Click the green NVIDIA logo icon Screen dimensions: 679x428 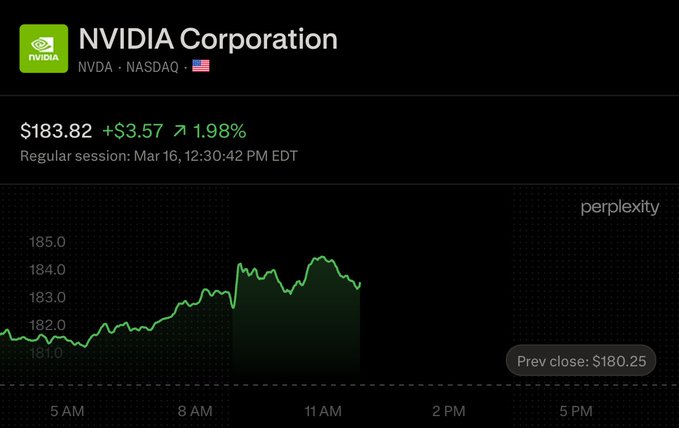[44, 48]
